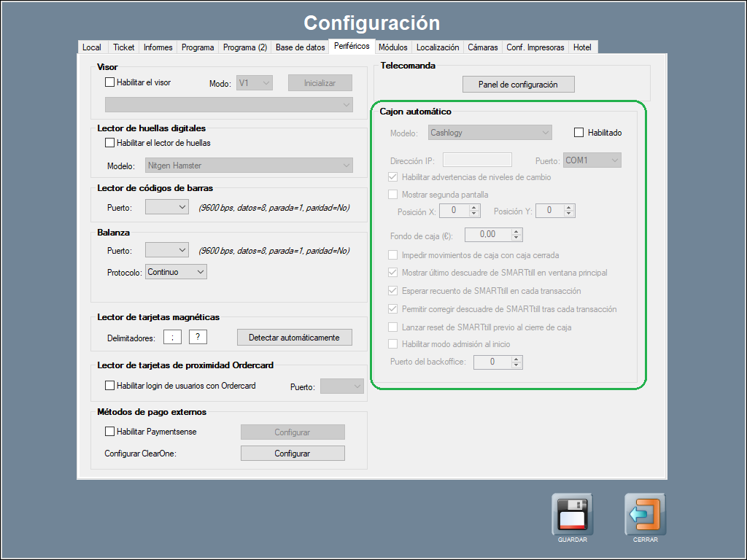
Task: Tick Habilitar login de usuarios con Ordercard
Action: 111,386
